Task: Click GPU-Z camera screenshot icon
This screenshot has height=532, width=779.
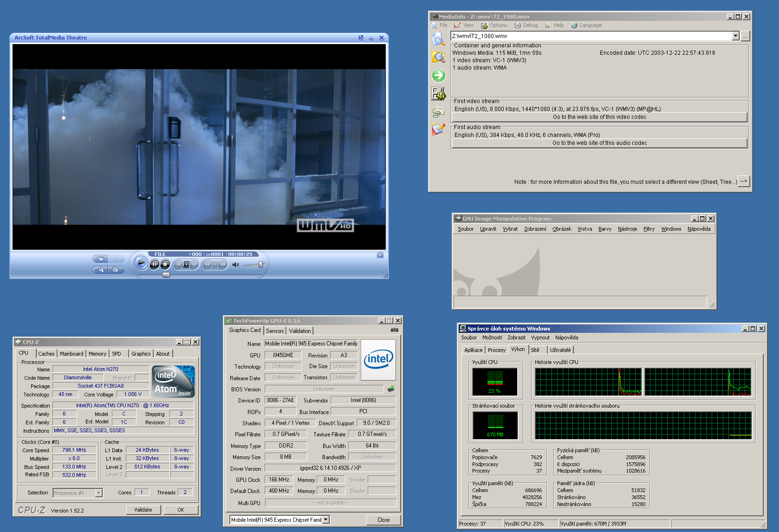Action: click(x=394, y=330)
